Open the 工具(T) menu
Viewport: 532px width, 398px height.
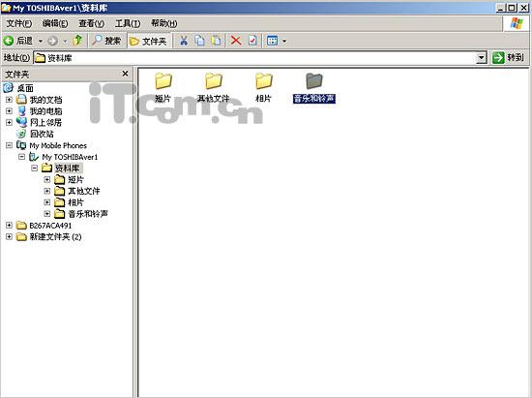tap(128, 23)
